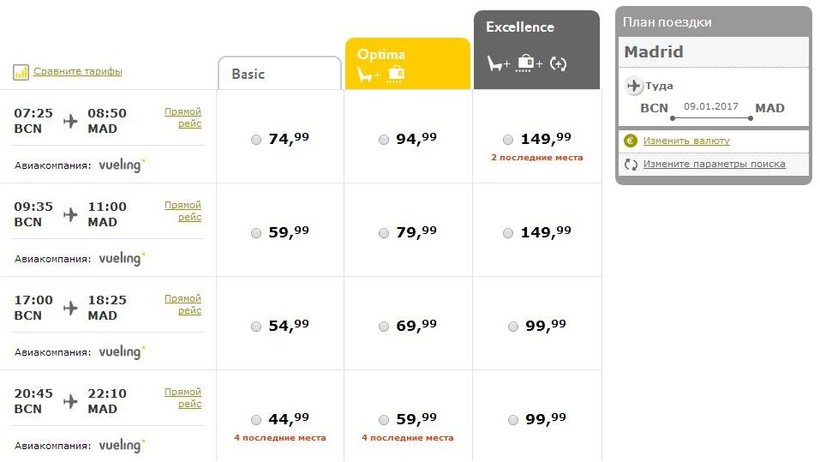Click the Изменить валюту link
820x462 pixels.
[686, 141]
